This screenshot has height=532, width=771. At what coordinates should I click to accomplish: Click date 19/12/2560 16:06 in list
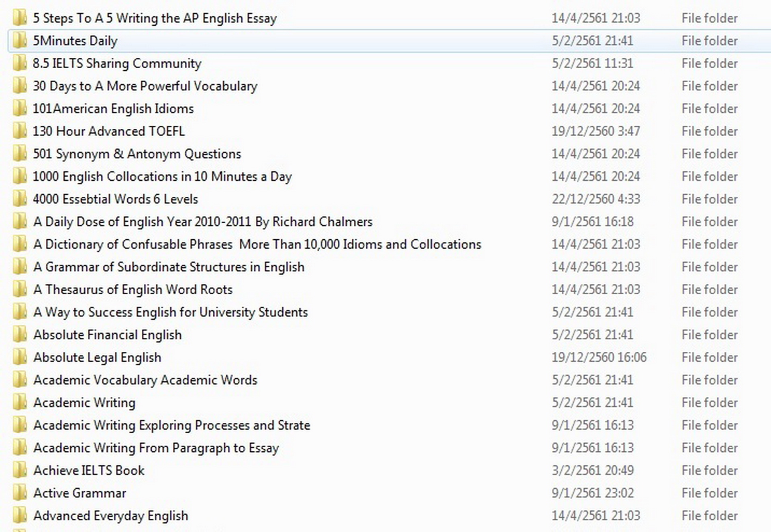coord(599,357)
